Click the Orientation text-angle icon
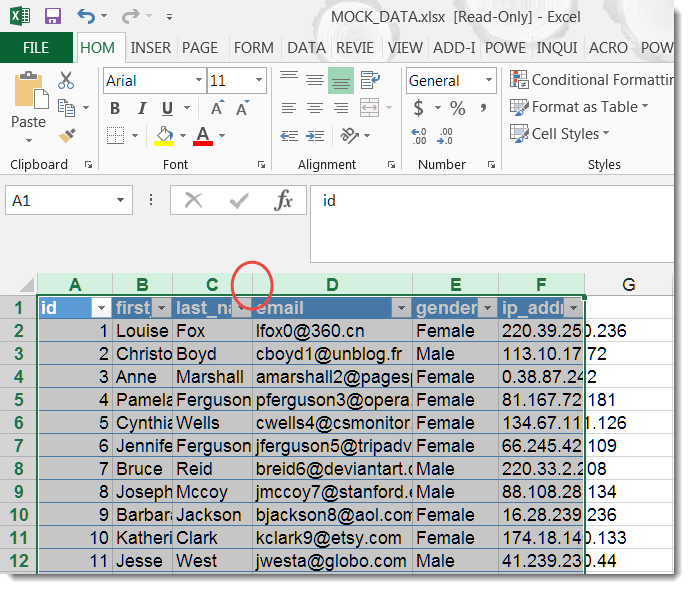689x589 pixels. click(350, 135)
